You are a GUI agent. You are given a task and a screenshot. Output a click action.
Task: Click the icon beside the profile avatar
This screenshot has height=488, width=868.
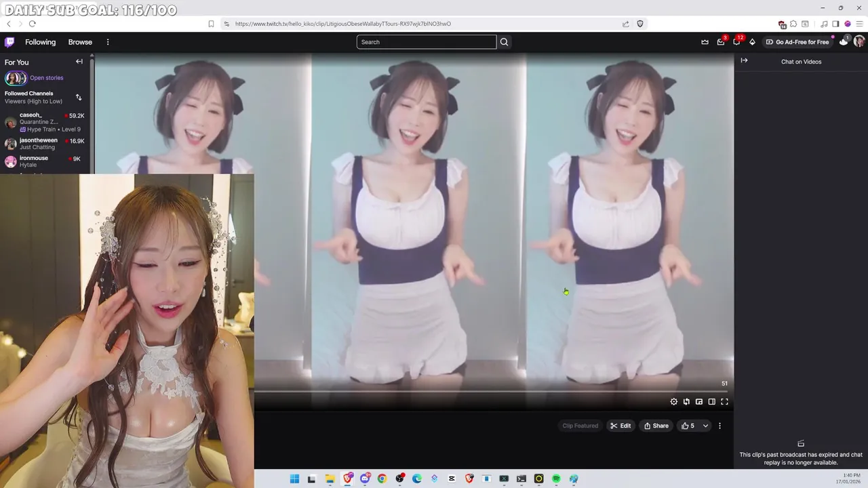click(844, 42)
